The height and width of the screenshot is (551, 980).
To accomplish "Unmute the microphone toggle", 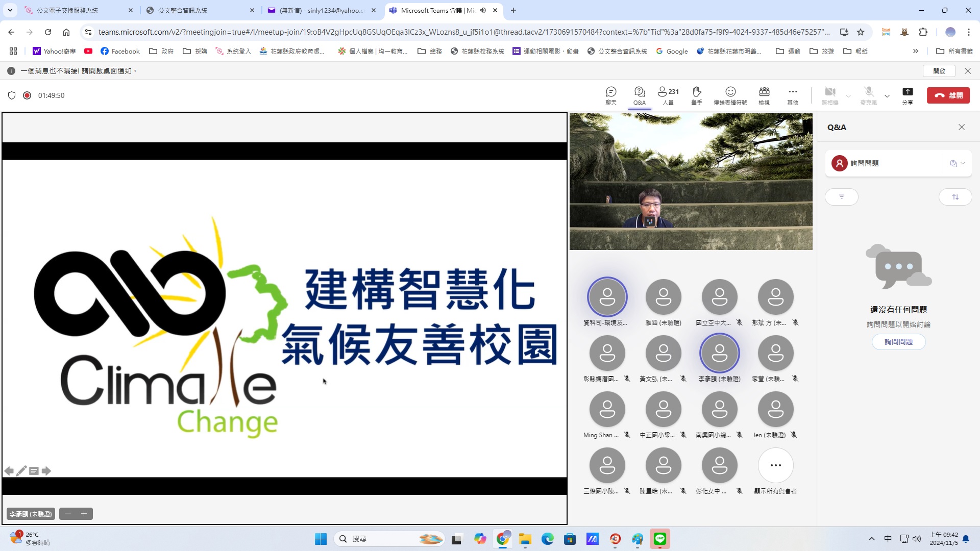I will point(868,95).
